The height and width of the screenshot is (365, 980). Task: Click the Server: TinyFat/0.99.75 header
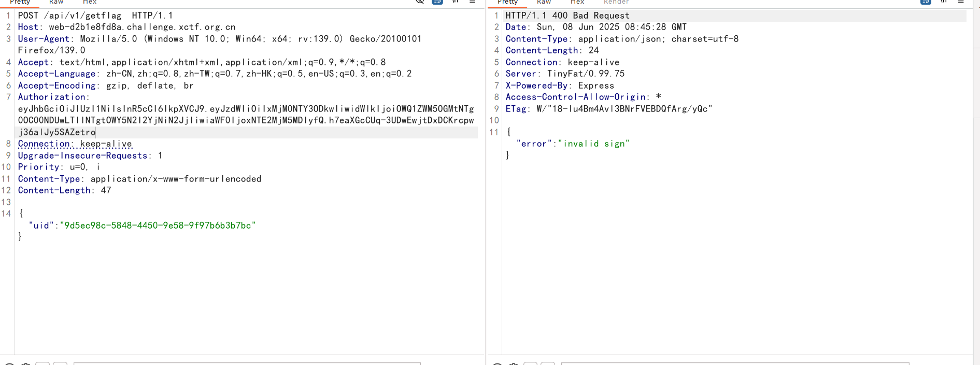(565, 74)
